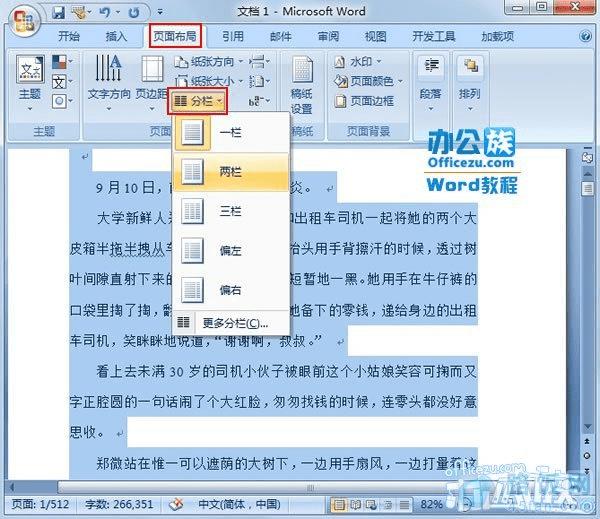Screen dimensions: 600x519
Task: Open Word help question mark
Action: point(585,36)
